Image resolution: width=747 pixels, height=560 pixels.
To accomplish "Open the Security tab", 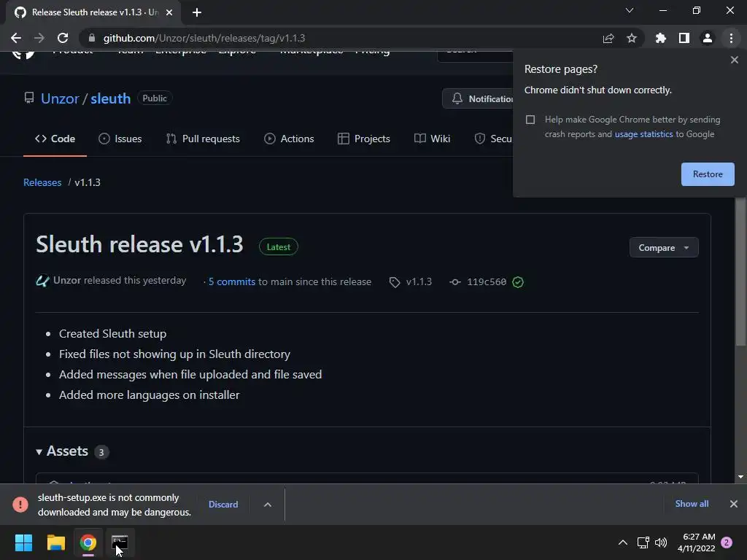I will pyautogui.click(x=493, y=139).
